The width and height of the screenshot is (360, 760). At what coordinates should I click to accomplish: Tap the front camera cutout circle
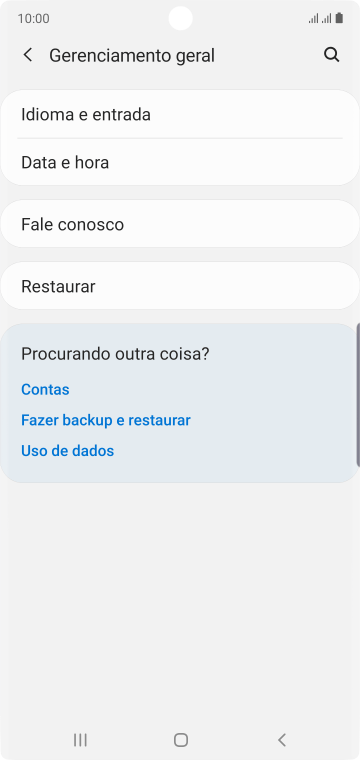pos(181,18)
